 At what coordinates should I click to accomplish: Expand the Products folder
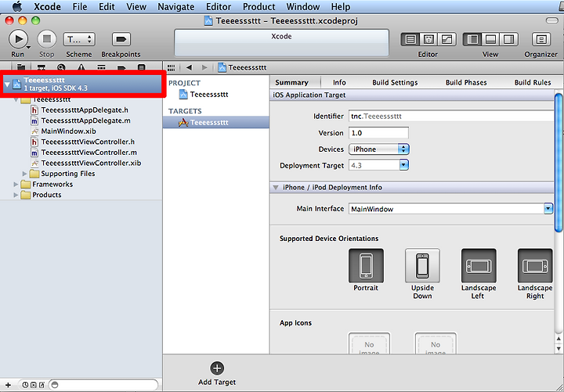(16, 195)
